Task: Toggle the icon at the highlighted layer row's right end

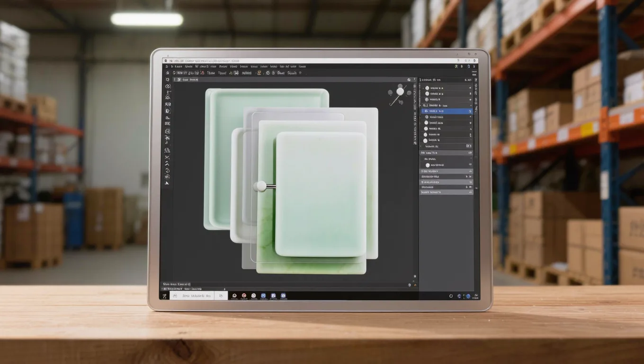Action: pyautogui.click(x=470, y=111)
